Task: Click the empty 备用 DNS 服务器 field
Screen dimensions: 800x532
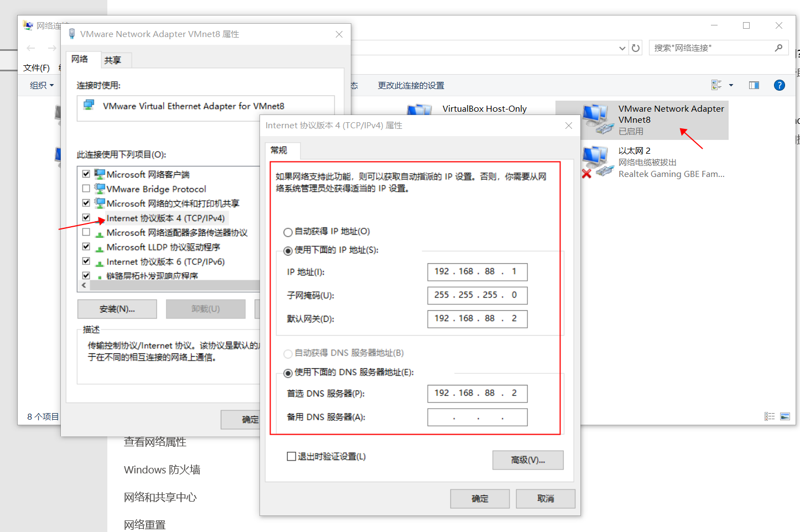Action: click(477, 417)
